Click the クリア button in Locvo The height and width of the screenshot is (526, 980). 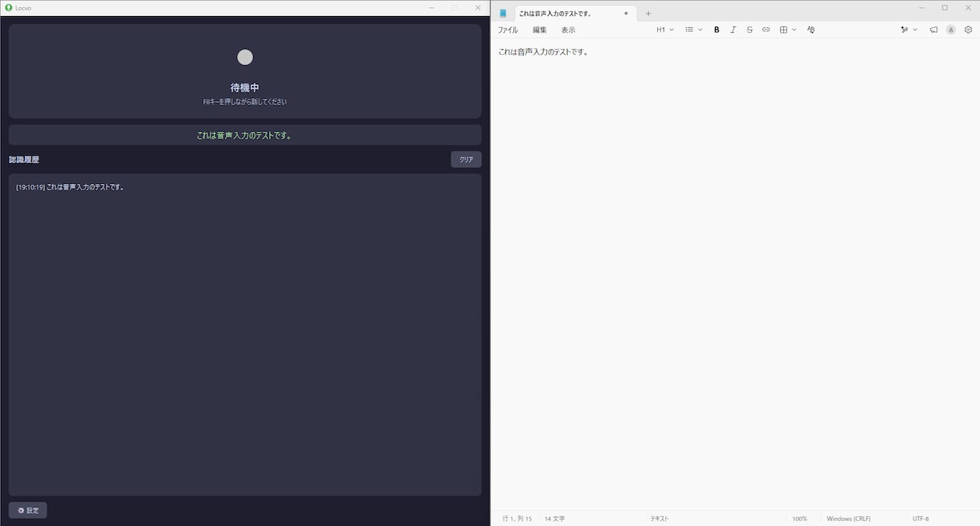pyautogui.click(x=466, y=160)
